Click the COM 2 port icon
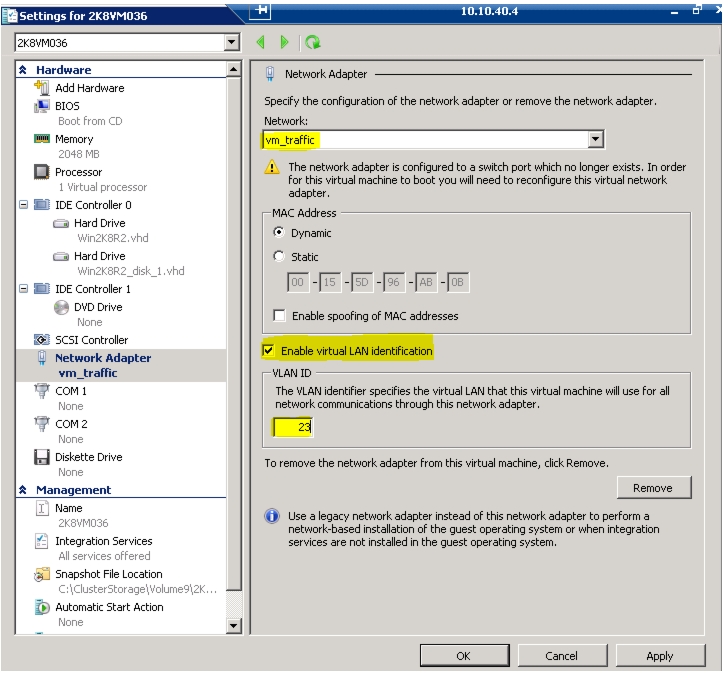Image resolution: width=728 pixels, height=683 pixels. 42,423
